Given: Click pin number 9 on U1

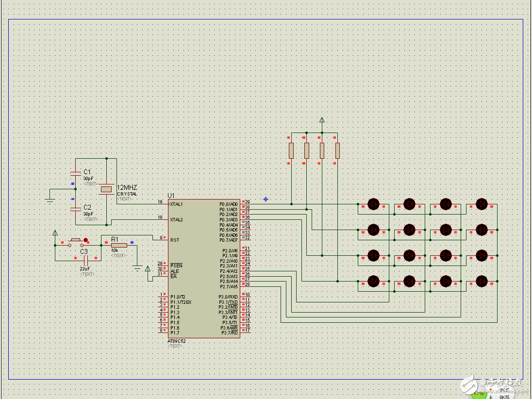Looking at the screenshot, I should [161, 238].
